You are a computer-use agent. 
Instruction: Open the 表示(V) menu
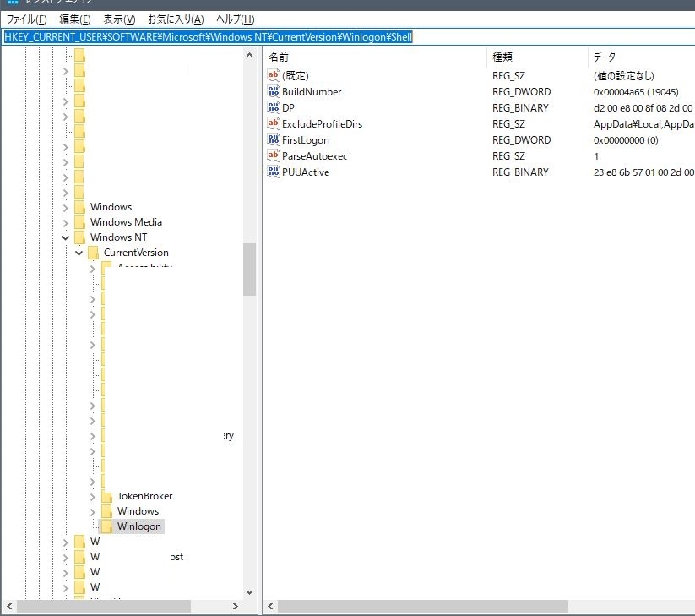click(x=118, y=19)
